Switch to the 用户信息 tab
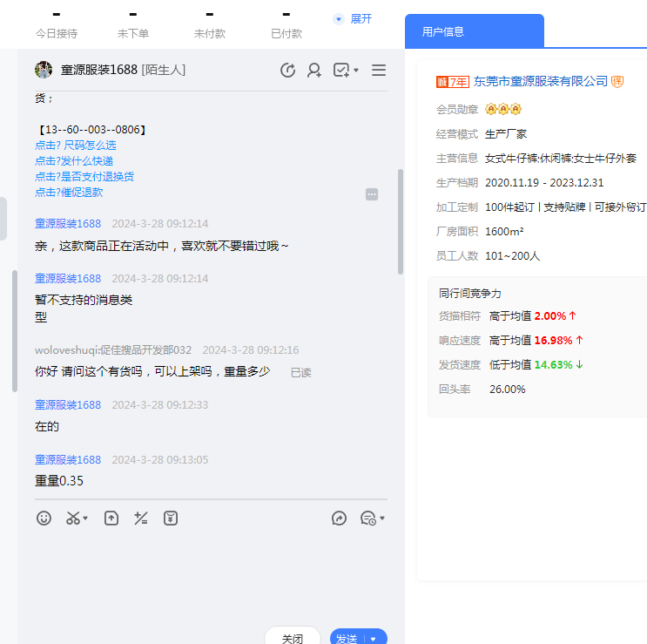The width and height of the screenshot is (647, 644). click(443, 31)
